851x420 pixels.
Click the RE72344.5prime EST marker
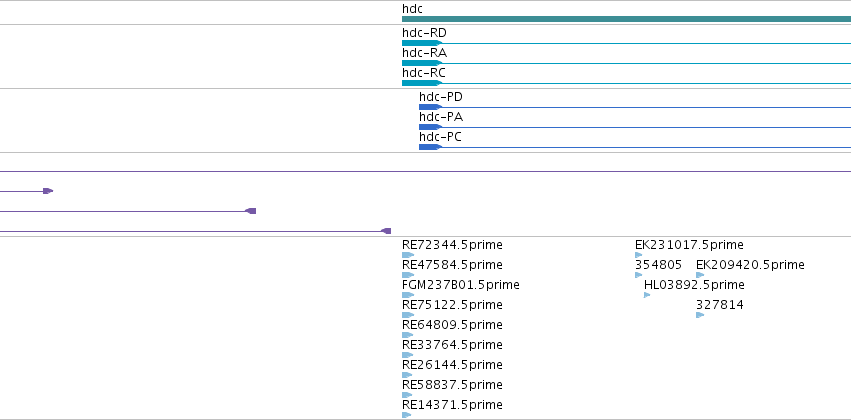tap(408, 255)
